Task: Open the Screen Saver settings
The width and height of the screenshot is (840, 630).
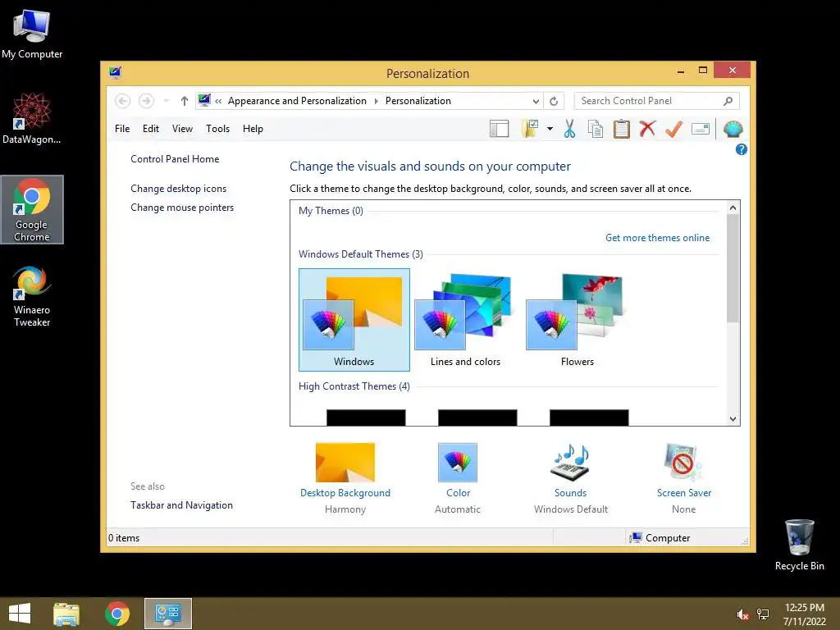Action: point(683,478)
